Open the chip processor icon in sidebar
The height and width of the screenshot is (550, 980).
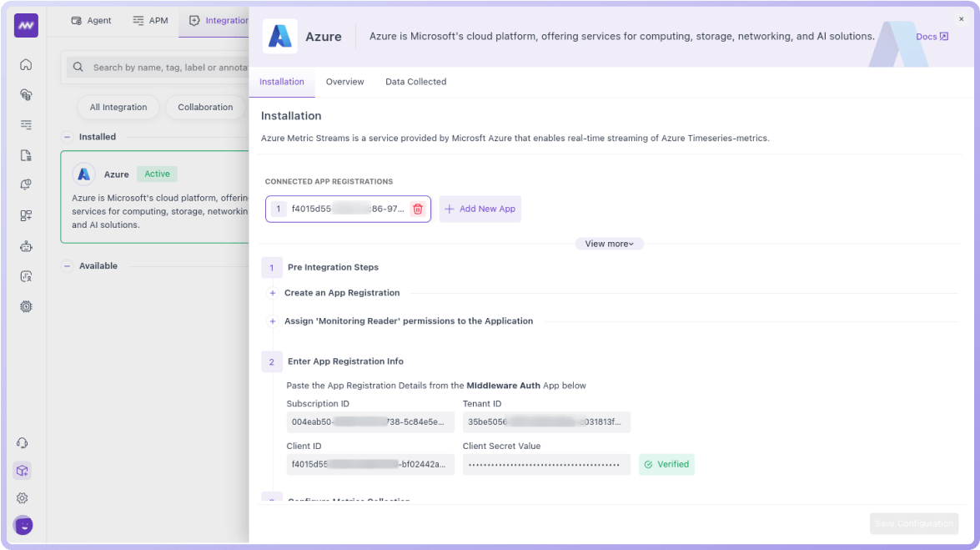point(26,306)
